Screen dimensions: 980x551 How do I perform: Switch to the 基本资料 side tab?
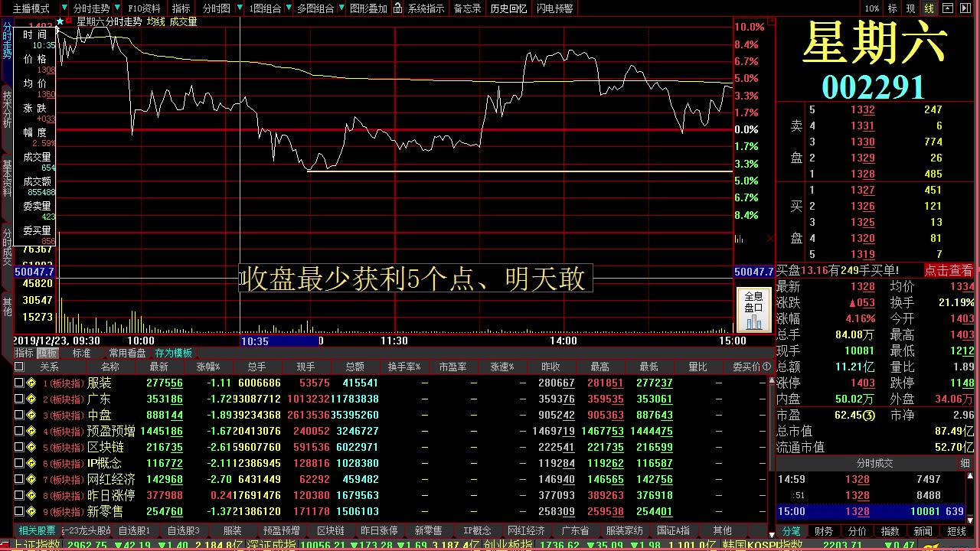click(7, 178)
